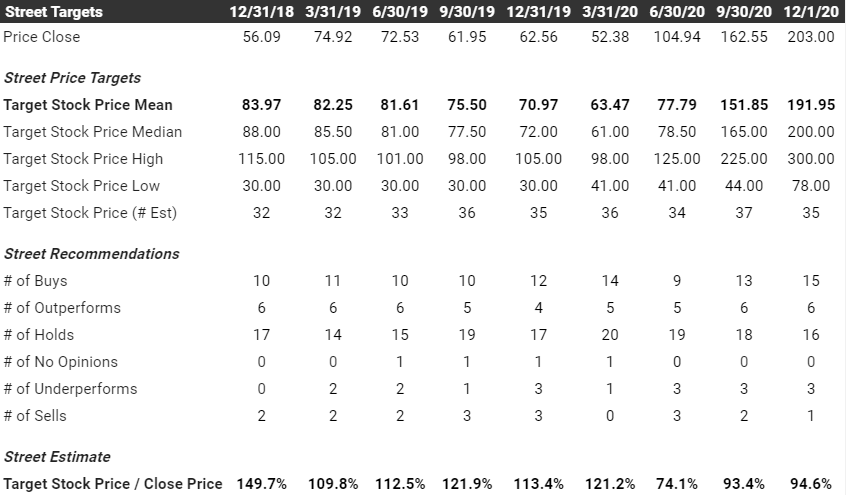This screenshot has width=846, height=495.
Task: Select the 12/1/20 column header
Action: (x=811, y=11)
